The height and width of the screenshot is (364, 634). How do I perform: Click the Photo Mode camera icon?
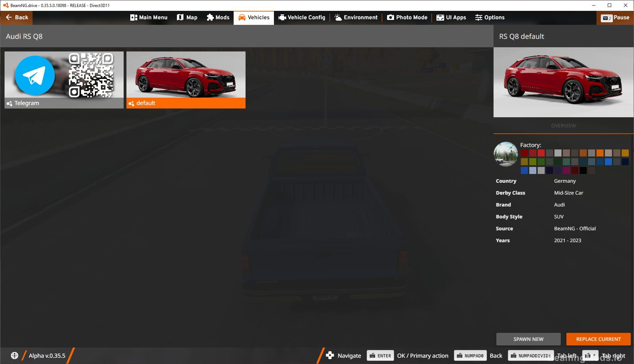point(390,17)
